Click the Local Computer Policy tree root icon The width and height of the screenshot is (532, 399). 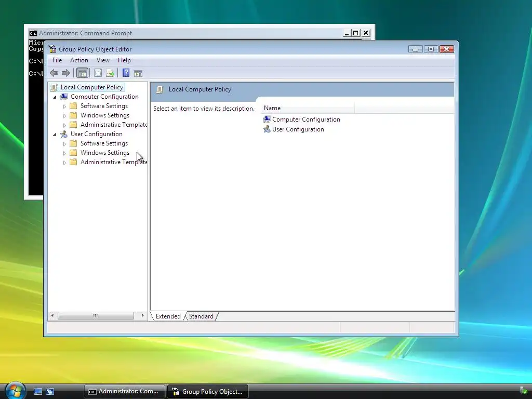click(54, 87)
